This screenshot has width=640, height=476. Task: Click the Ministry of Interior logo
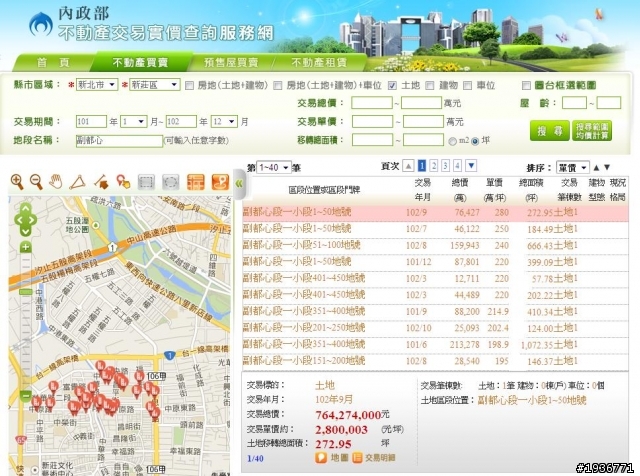click(x=41, y=24)
